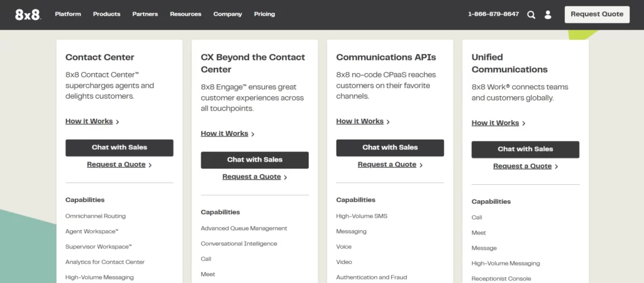Screen dimensions: 644x283
Task: Open the High-Volume SMS capability link
Action: coord(362,216)
